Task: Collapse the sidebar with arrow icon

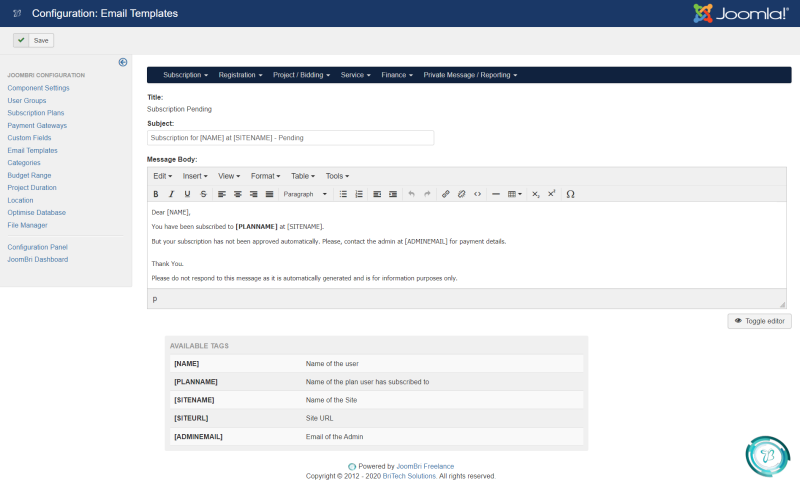Action: tap(123, 62)
